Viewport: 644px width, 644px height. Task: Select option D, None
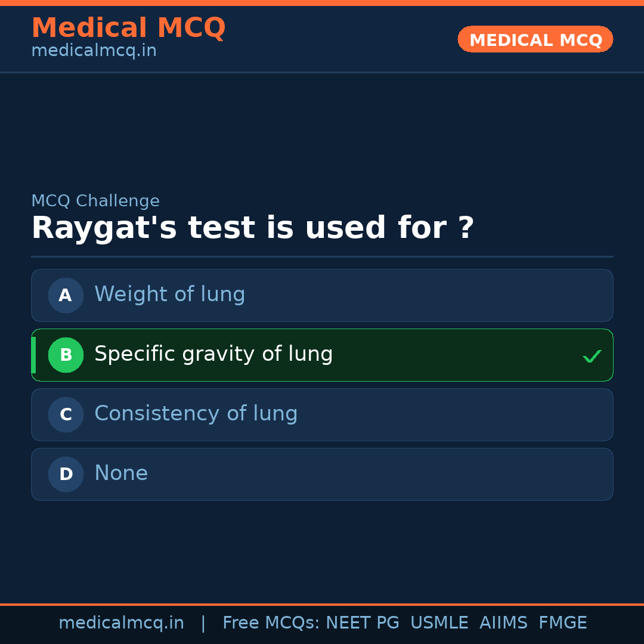(322, 474)
